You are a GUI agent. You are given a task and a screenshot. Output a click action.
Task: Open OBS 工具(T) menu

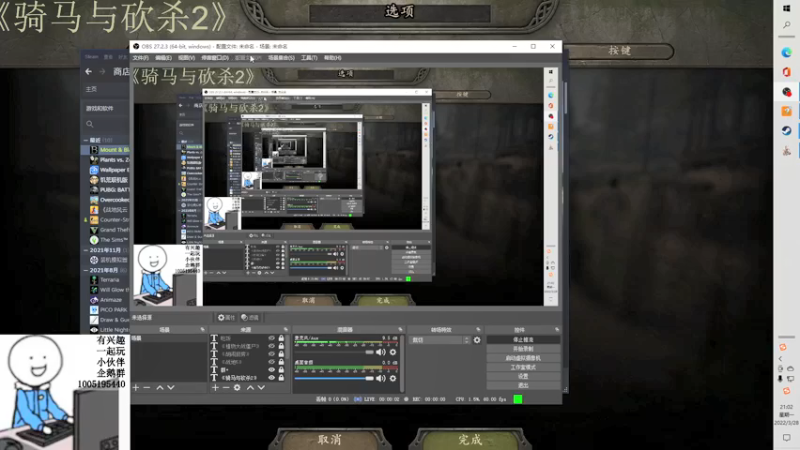click(309, 58)
